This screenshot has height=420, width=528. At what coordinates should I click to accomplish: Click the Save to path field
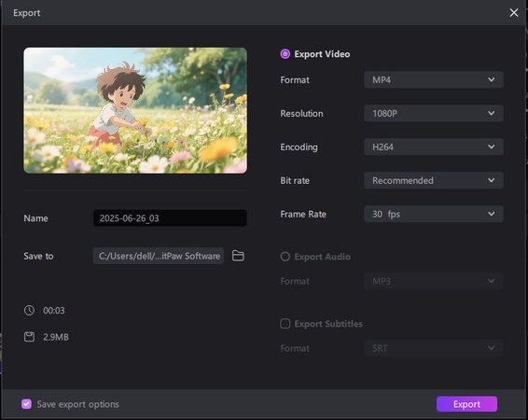(x=159, y=256)
